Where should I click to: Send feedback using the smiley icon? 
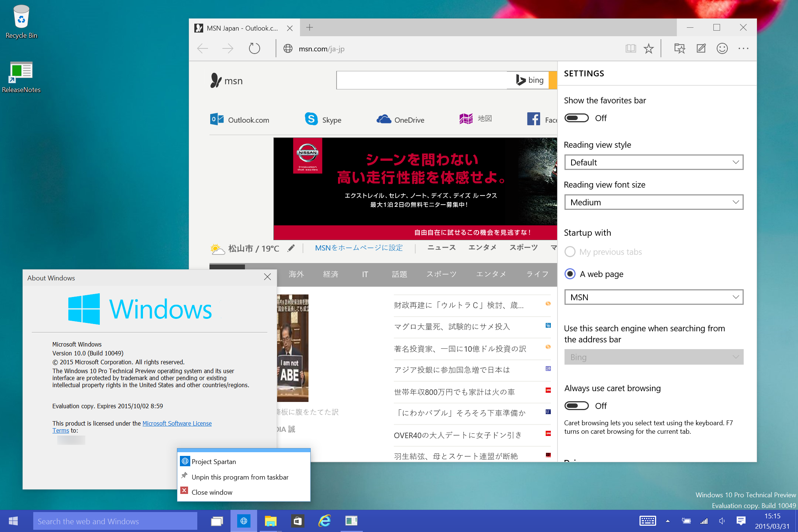tap(722, 48)
